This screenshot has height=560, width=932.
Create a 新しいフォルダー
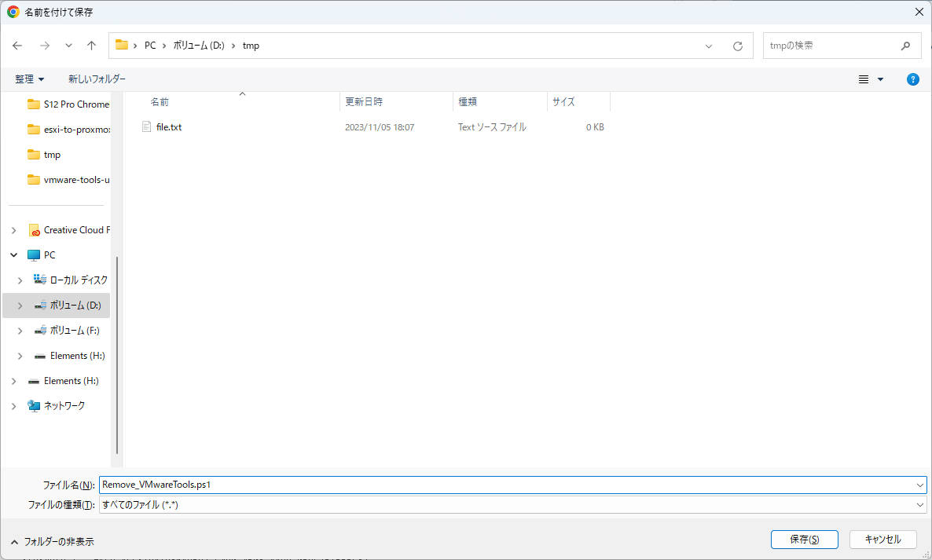pos(97,79)
